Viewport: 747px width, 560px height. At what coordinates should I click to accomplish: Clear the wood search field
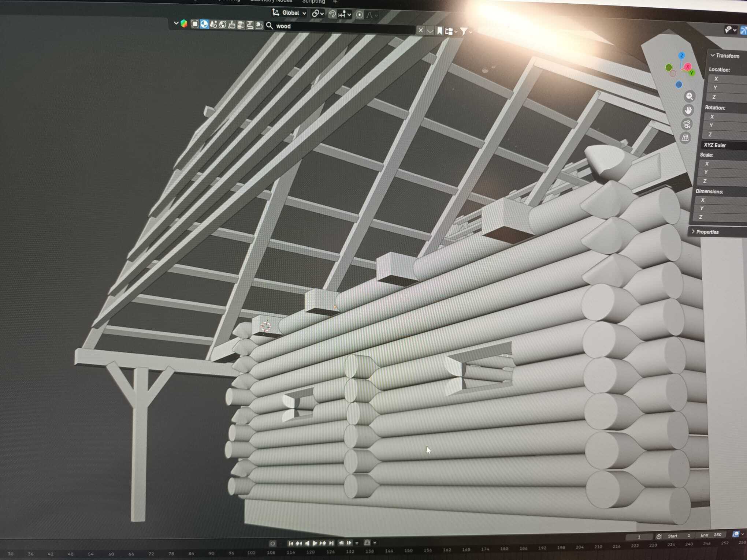(420, 31)
